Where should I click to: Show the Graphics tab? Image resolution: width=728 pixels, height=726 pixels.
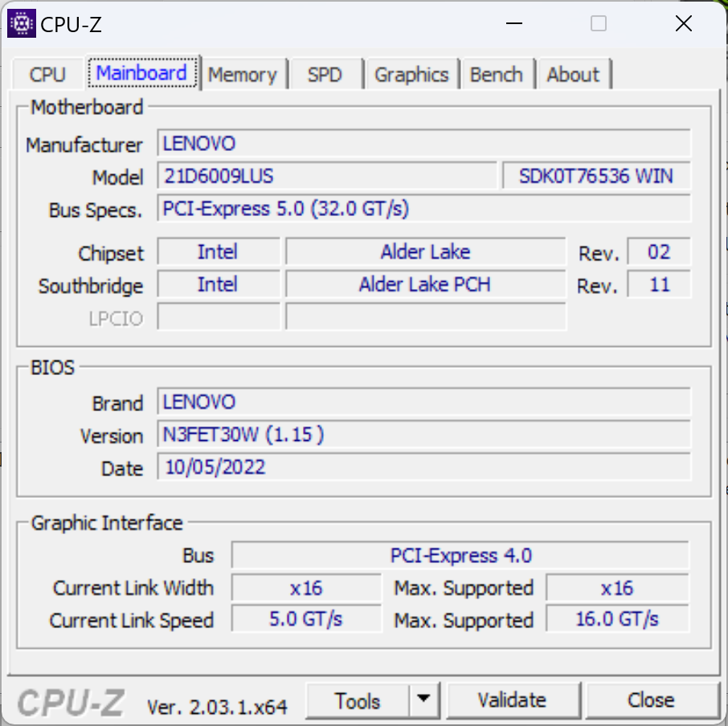(411, 75)
